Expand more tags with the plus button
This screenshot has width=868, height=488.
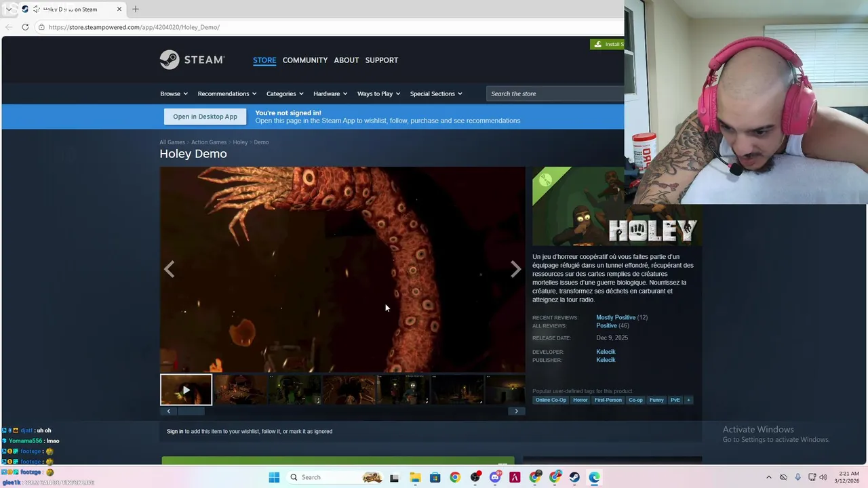[688, 400]
